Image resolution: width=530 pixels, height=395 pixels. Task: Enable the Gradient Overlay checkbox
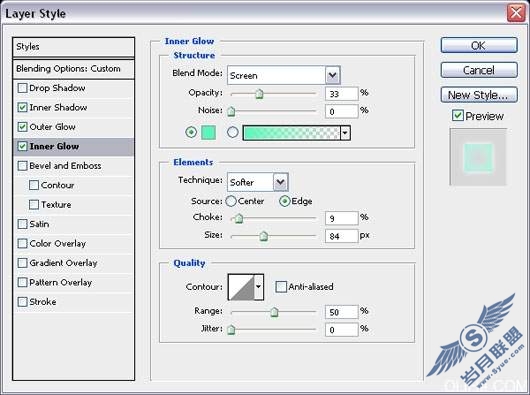[x=22, y=263]
